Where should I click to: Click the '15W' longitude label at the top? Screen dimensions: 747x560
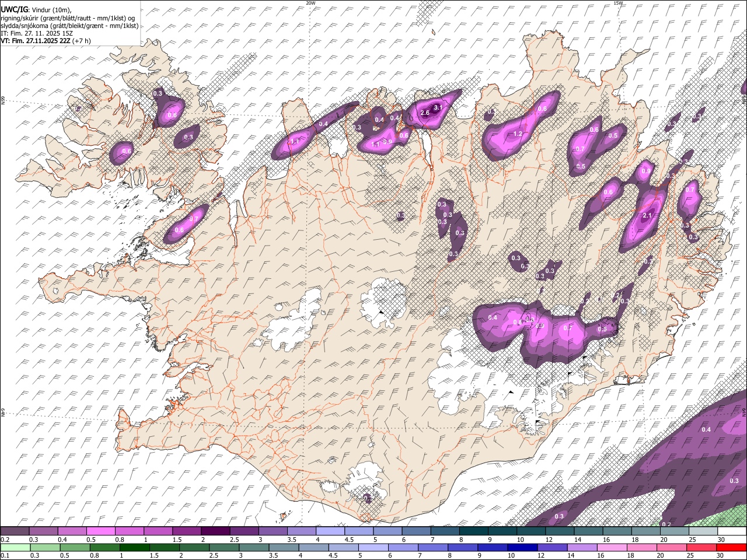[x=618, y=3]
